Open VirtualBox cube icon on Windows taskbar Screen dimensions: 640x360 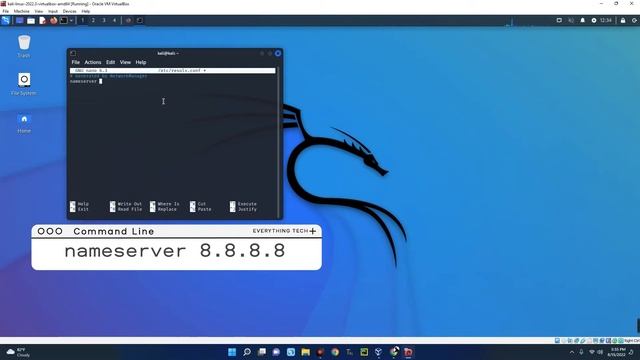[378, 352]
